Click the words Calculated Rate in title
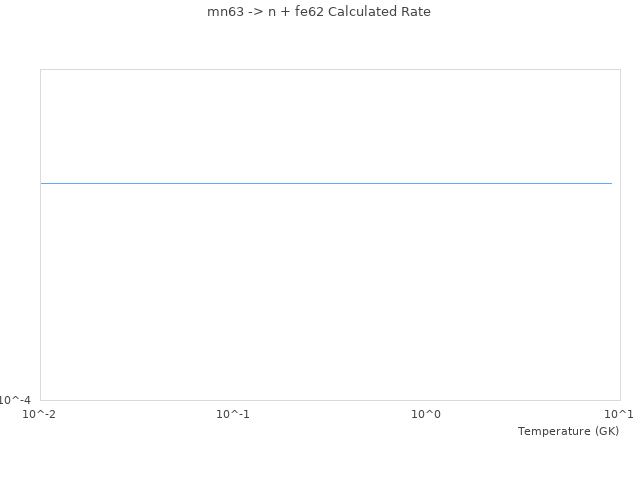Viewport: 640px width, 480px height. click(x=381, y=12)
